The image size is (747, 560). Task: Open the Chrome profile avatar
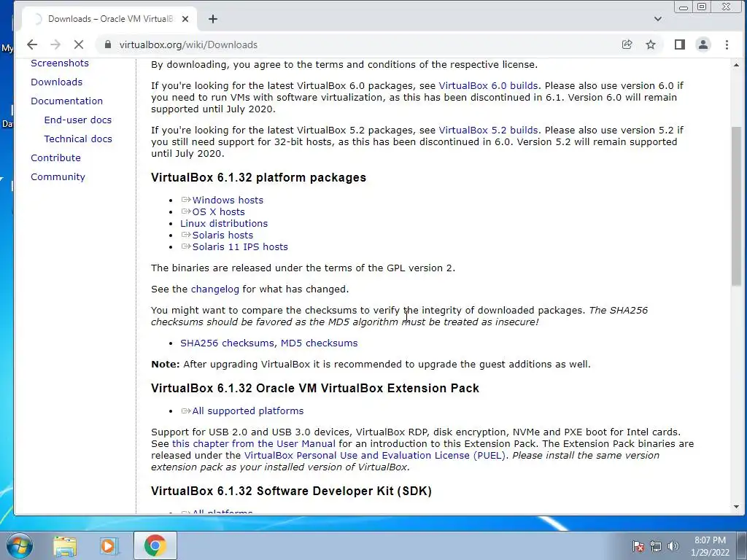pyautogui.click(x=703, y=44)
